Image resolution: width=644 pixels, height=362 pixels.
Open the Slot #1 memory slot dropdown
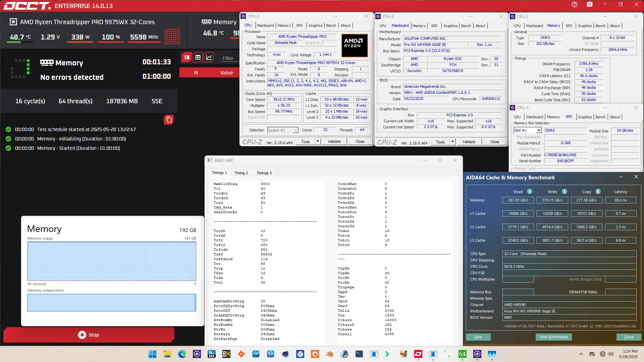click(539, 130)
